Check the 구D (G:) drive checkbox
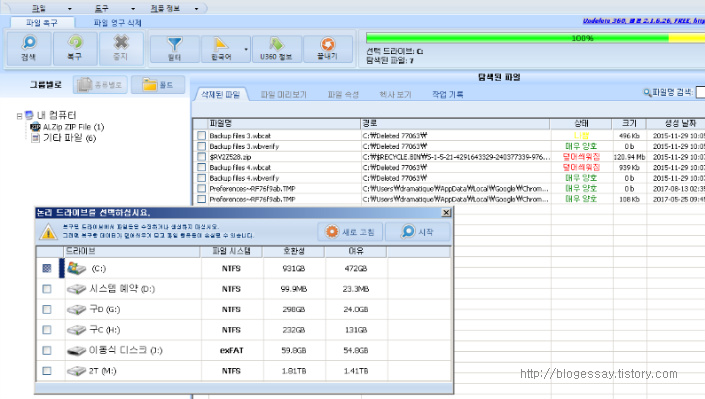This screenshot has height=399, width=705. [47, 309]
